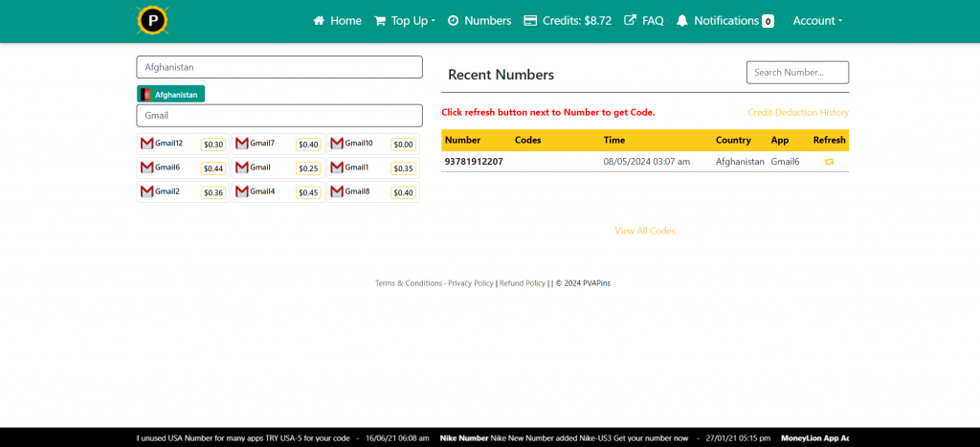Click the Top Up cart icon
The height and width of the screenshot is (447, 980).
coord(379,21)
